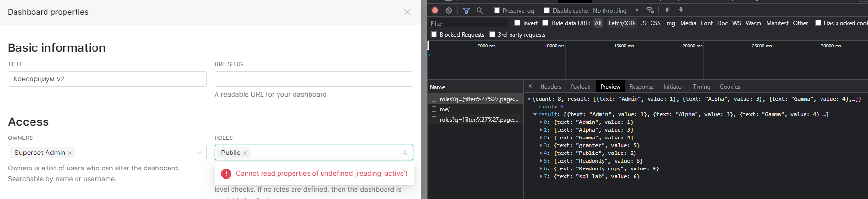The height and width of the screenshot is (199, 868).
Task: Expand item 0 Admin entry
Action: 541,122
